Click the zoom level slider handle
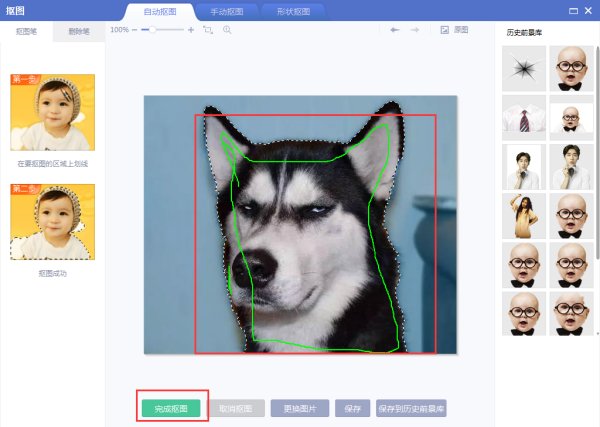The width and height of the screenshot is (600, 427). click(x=147, y=31)
